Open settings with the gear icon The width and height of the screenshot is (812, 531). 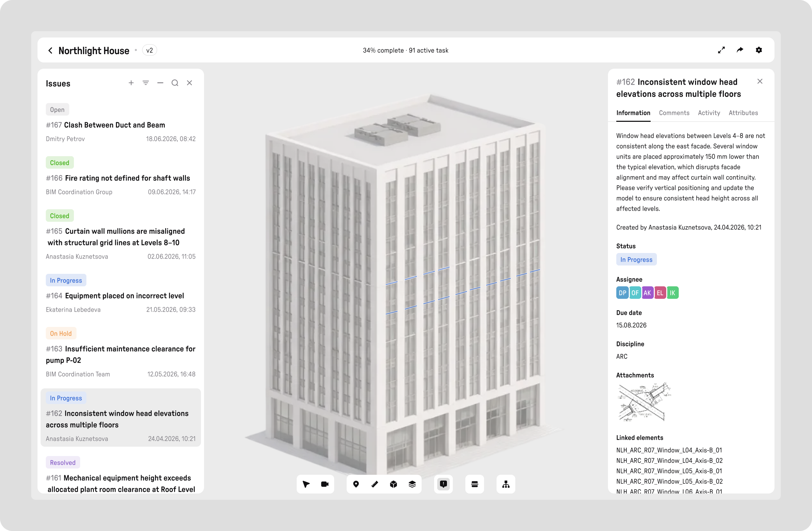(x=759, y=50)
